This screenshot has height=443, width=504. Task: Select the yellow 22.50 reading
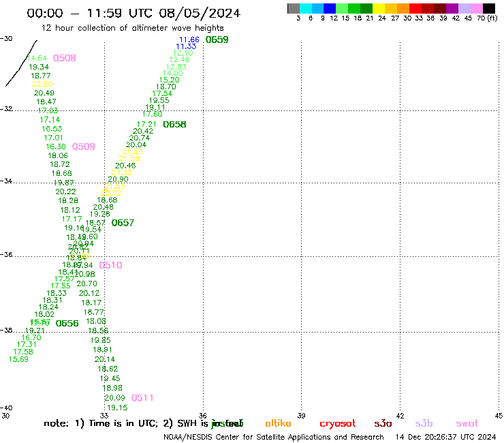[x=42, y=84]
